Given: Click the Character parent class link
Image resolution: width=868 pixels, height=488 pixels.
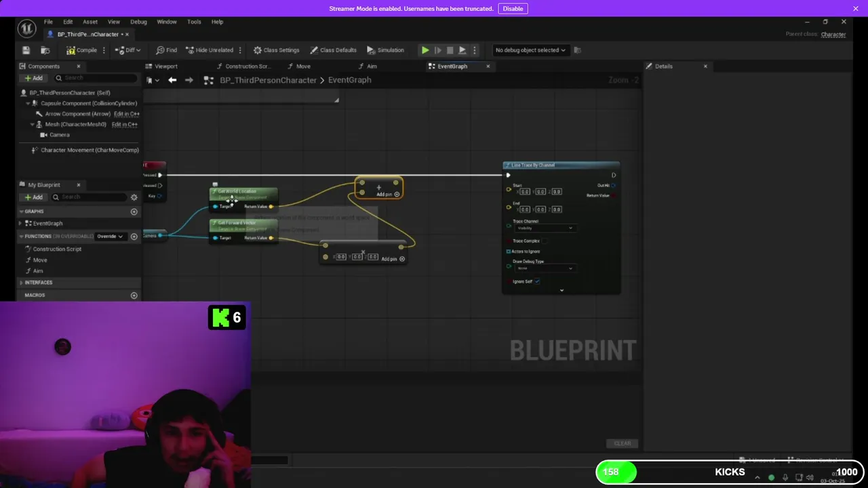Looking at the screenshot, I should [833, 35].
